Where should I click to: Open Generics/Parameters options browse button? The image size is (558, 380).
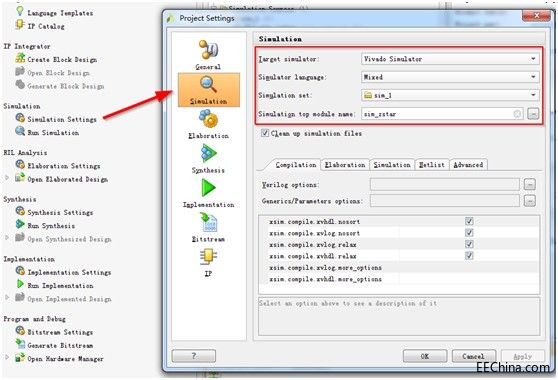pyautogui.click(x=530, y=201)
